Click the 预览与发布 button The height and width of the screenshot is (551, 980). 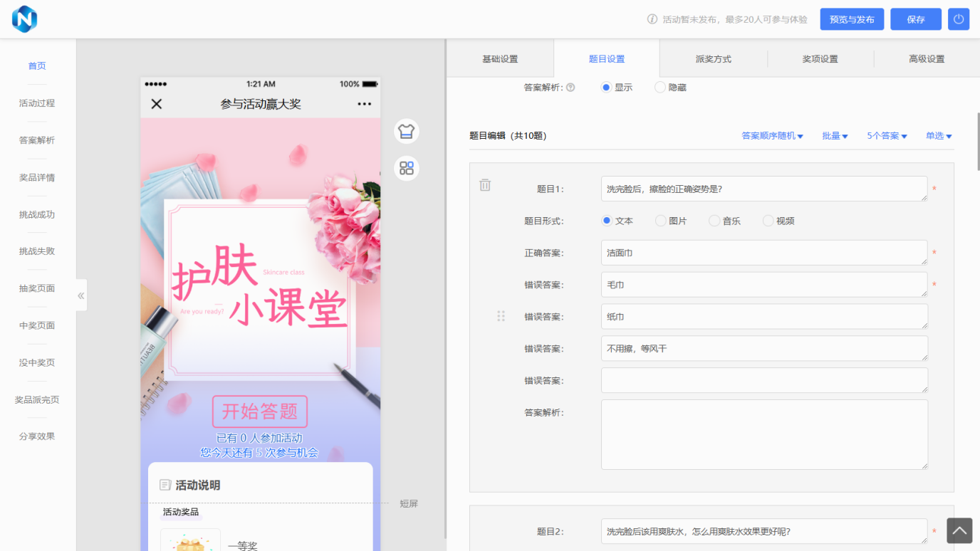[852, 19]
